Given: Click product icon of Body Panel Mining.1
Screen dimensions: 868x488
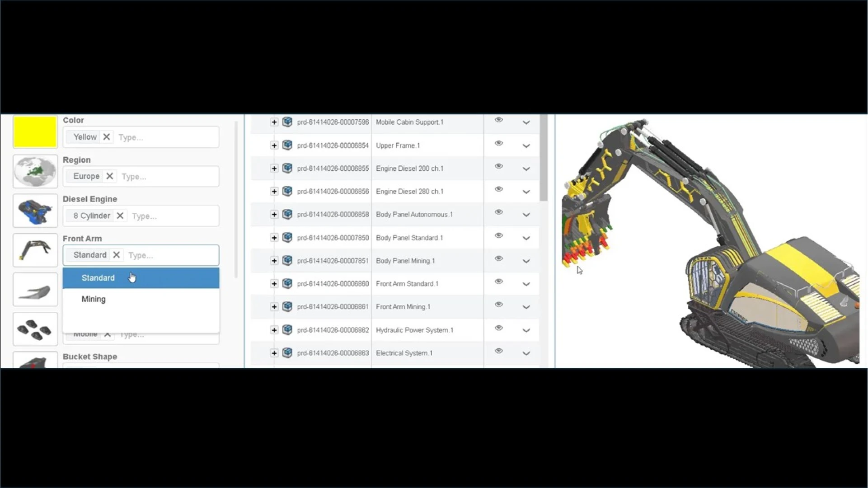Looking at the screenshot, I should click(287, 260).
